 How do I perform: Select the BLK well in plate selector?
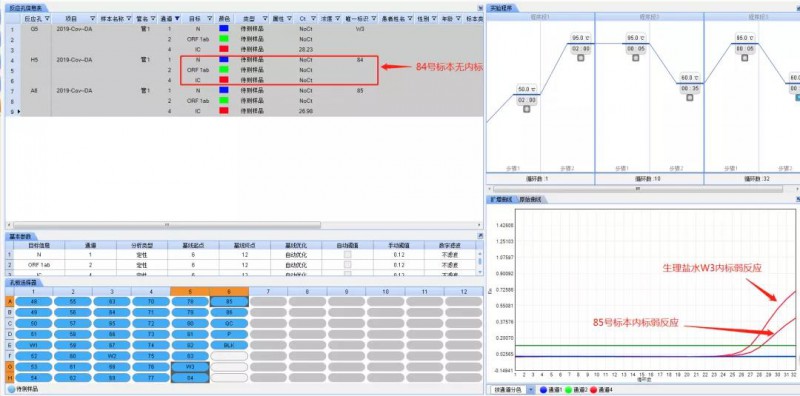click(x=229, y=344)
